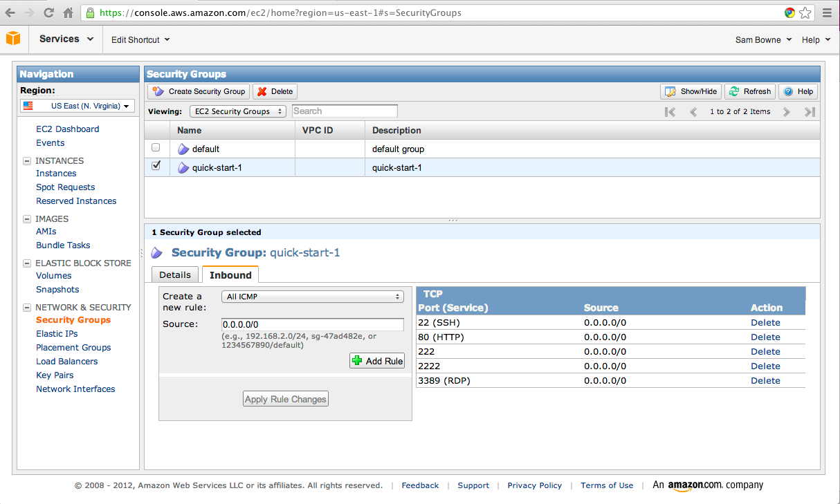Bookmark page with the star icon
Screen dimensions: 840x504
pyautogui.click(x=805, y=12)
